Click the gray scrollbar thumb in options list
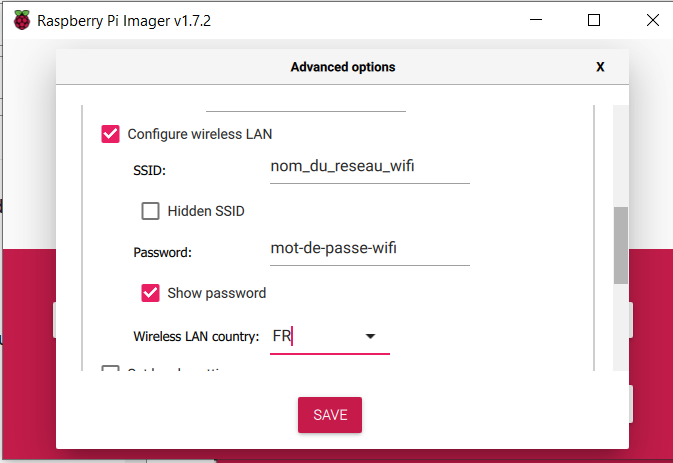Viewport: 673px width, 463px height. click(x=621, y=245)
